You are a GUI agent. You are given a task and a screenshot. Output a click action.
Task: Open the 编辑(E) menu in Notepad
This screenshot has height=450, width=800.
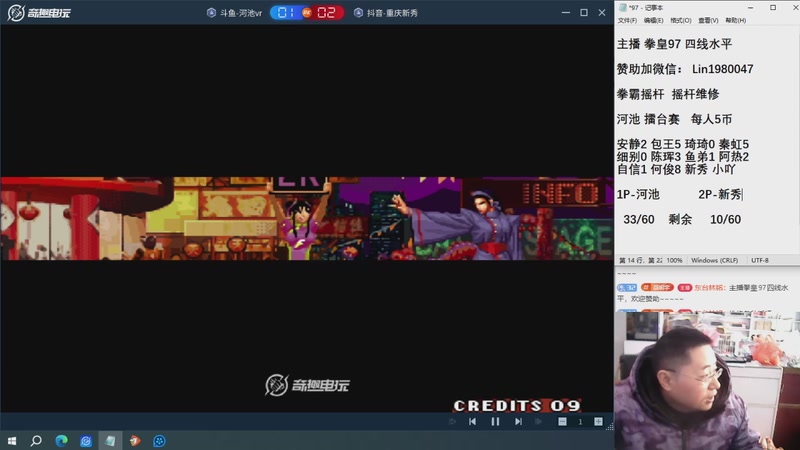tap(654, 20)
